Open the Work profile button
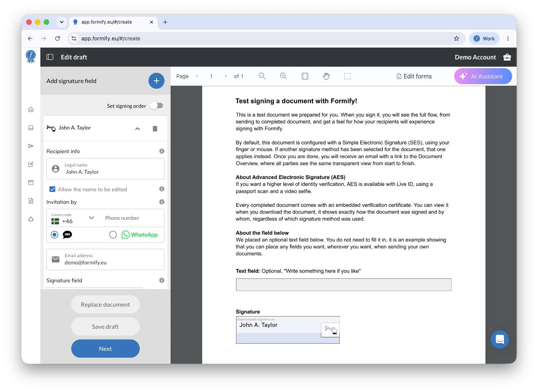 tap(484, 38)
